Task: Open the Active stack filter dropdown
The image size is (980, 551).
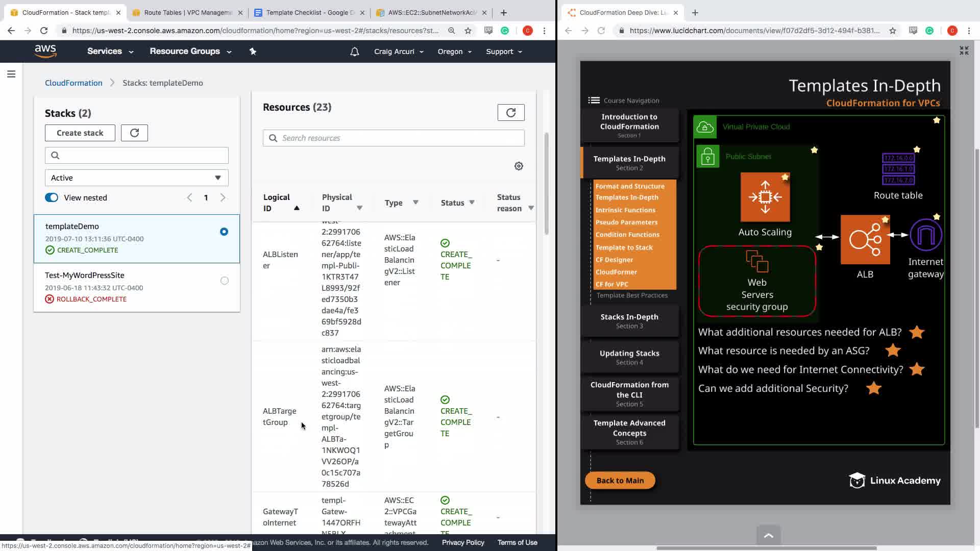Action: [136, 178]
